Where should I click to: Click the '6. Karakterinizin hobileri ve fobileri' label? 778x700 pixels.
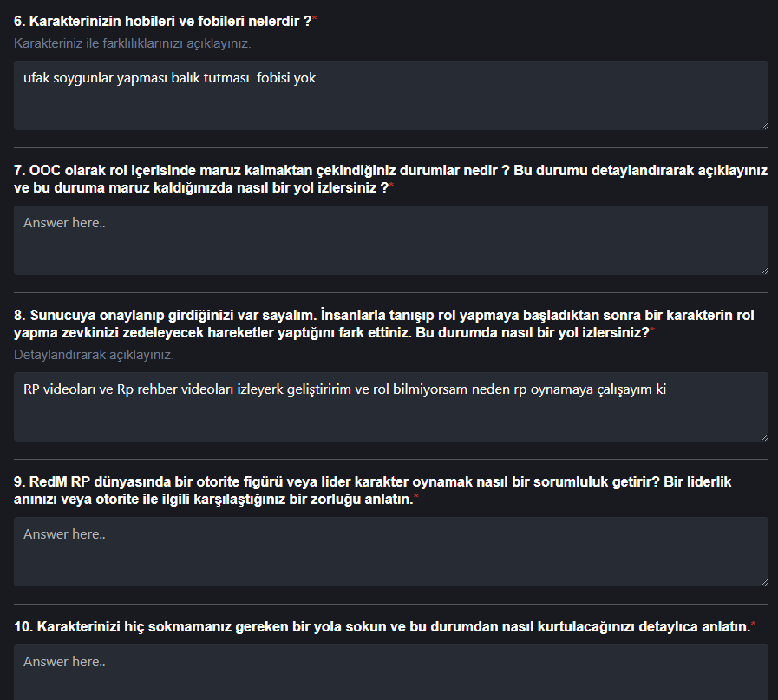pos(162,20)
